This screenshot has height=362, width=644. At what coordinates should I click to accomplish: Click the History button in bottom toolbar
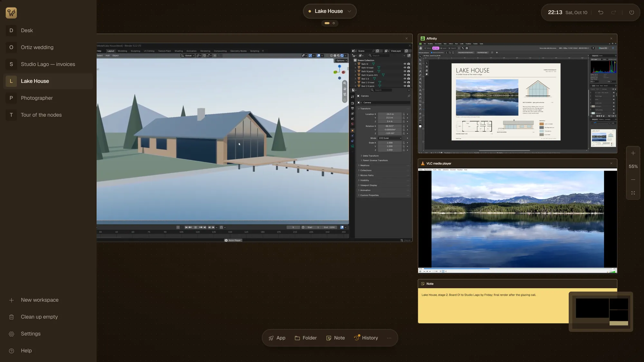tap(366, 338)
